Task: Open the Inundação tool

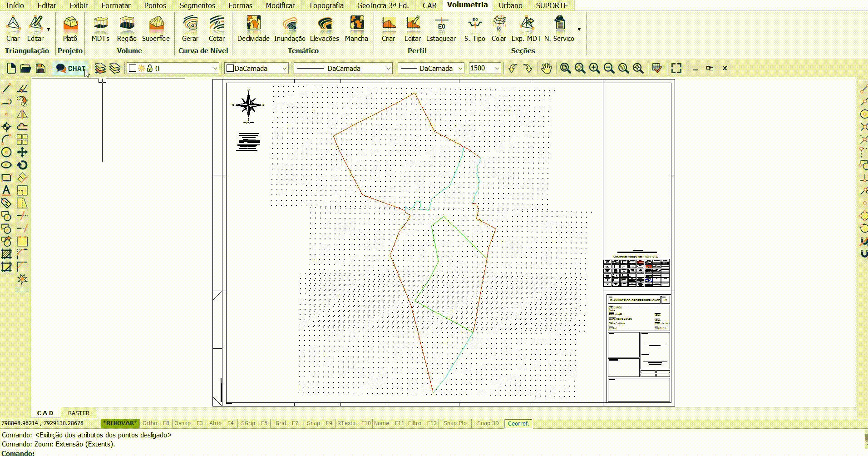Action: [290, 28]
